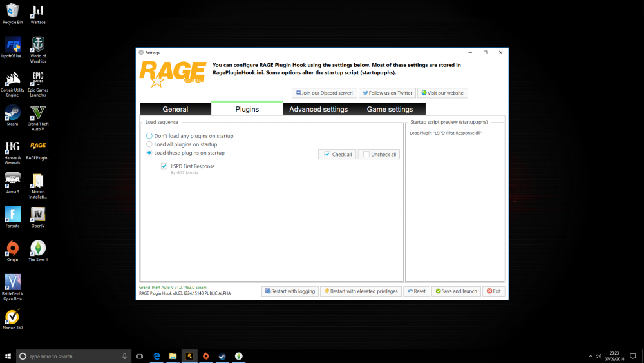Image resolution: width=644 pixels, height=363 pixels.
Task: Open the Game settings tab
Action: coord(390,109)
